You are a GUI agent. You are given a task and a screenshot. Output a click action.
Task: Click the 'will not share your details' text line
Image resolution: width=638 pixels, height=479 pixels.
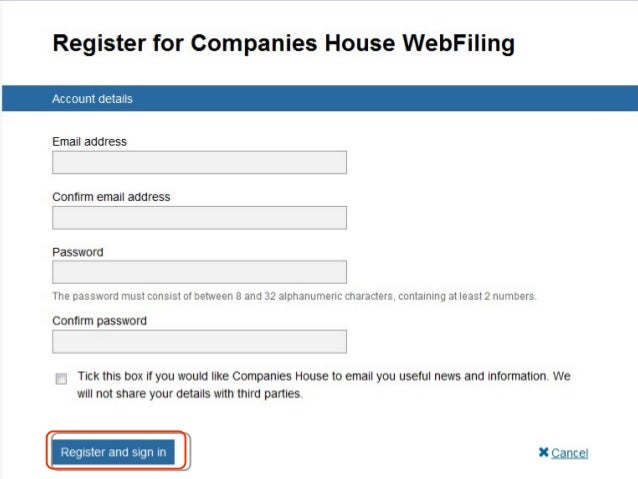(190, 394)
